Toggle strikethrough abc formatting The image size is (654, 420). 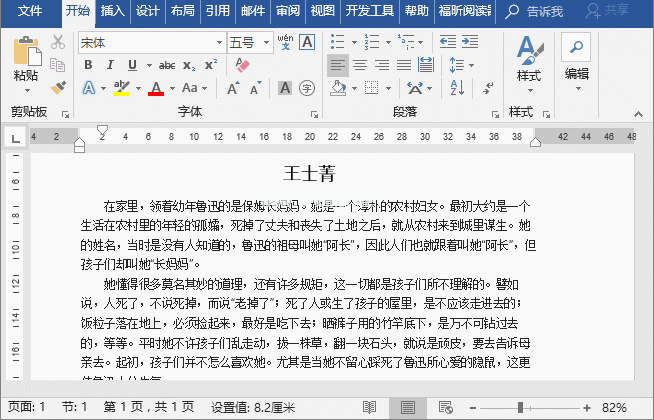click(167, 65)
